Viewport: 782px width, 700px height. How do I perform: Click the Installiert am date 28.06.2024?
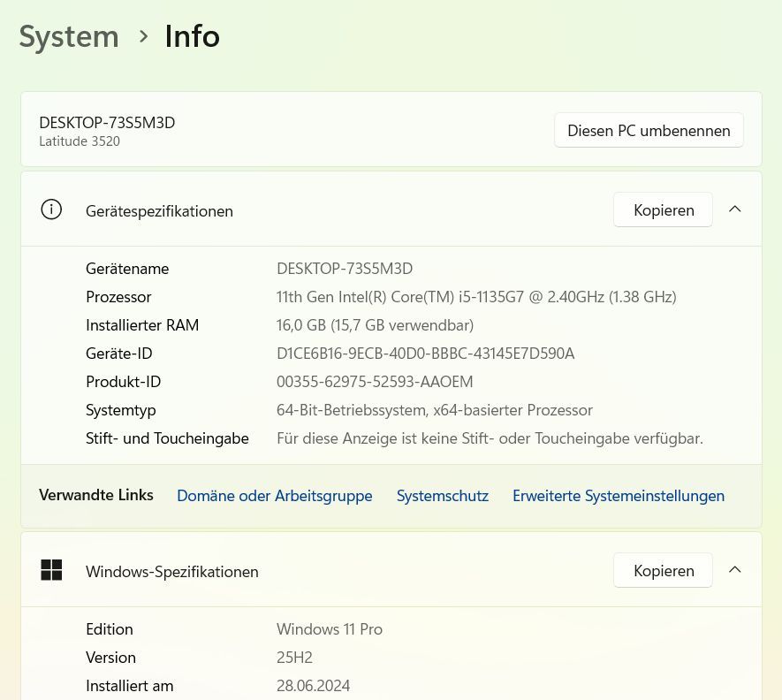[313, 686]
